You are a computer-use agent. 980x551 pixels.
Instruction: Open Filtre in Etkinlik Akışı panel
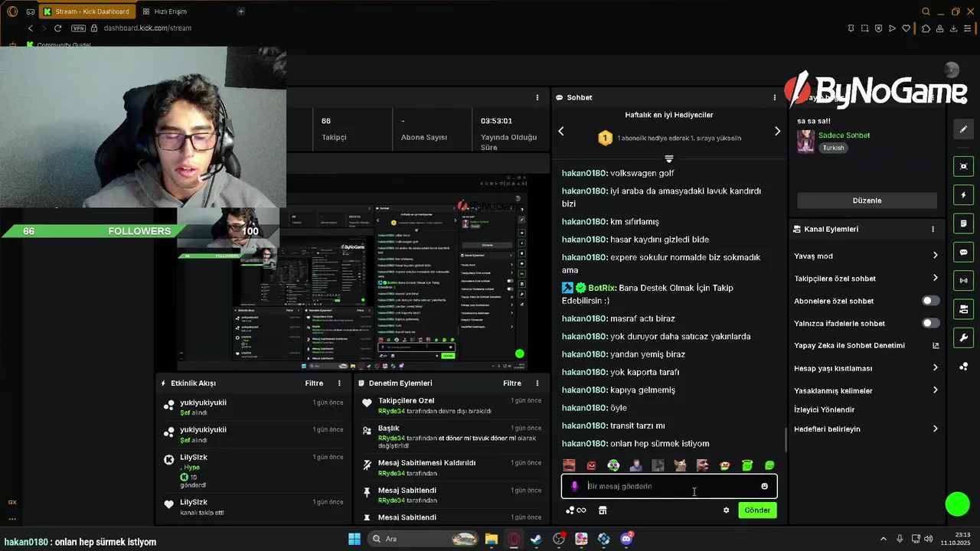pos(314,383)
